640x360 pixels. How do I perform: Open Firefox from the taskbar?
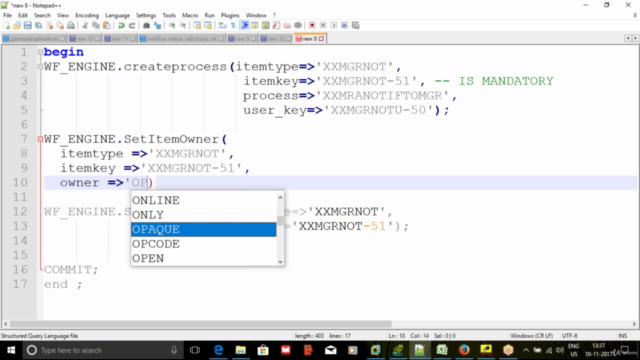coord(464,350)
